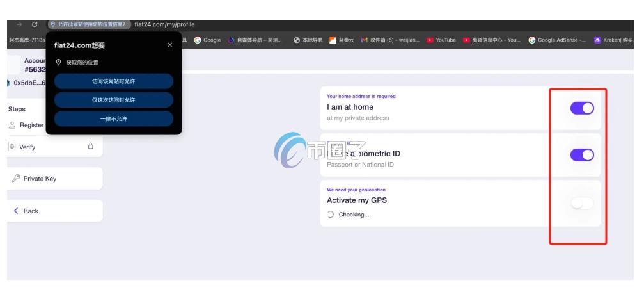The height and width of the screenshot is (301, 644).
Task: Allow location this time only (仅这次访问时允许)
Action: coord(113,100)
